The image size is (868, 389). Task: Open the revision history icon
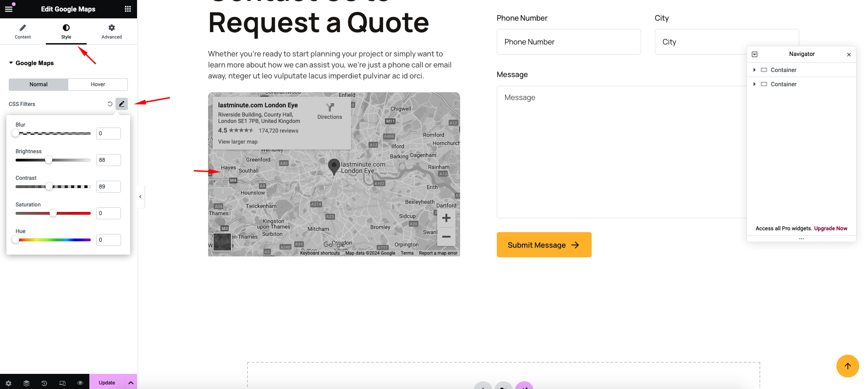click(44, 383)
